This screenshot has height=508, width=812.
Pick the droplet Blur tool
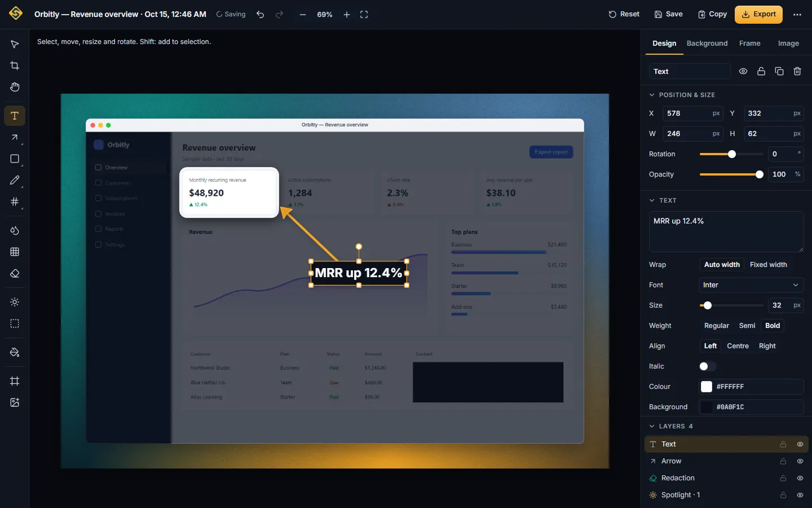click(x=15, y=230)
